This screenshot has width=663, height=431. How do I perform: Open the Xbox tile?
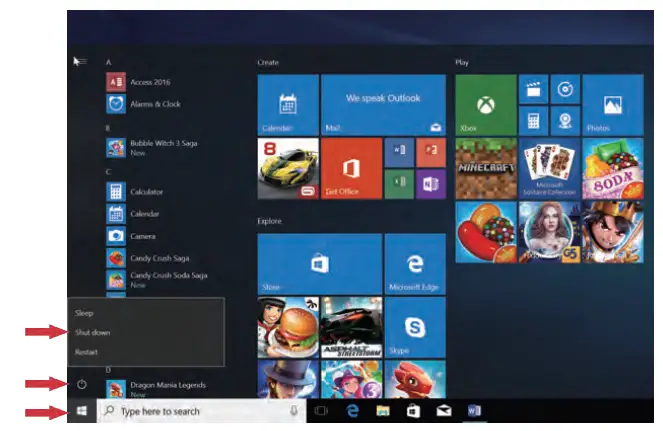coord(486,105)
